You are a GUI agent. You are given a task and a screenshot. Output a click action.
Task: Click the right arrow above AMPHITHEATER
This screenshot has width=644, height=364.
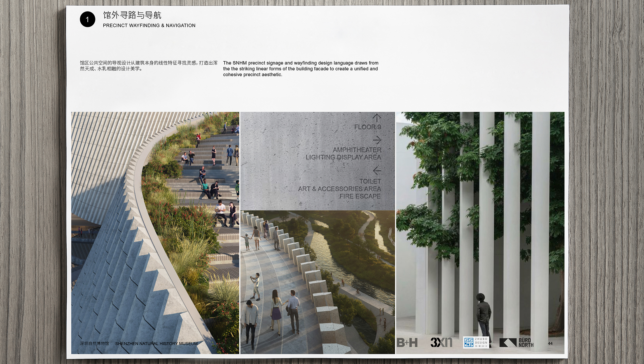pos(377,140)
